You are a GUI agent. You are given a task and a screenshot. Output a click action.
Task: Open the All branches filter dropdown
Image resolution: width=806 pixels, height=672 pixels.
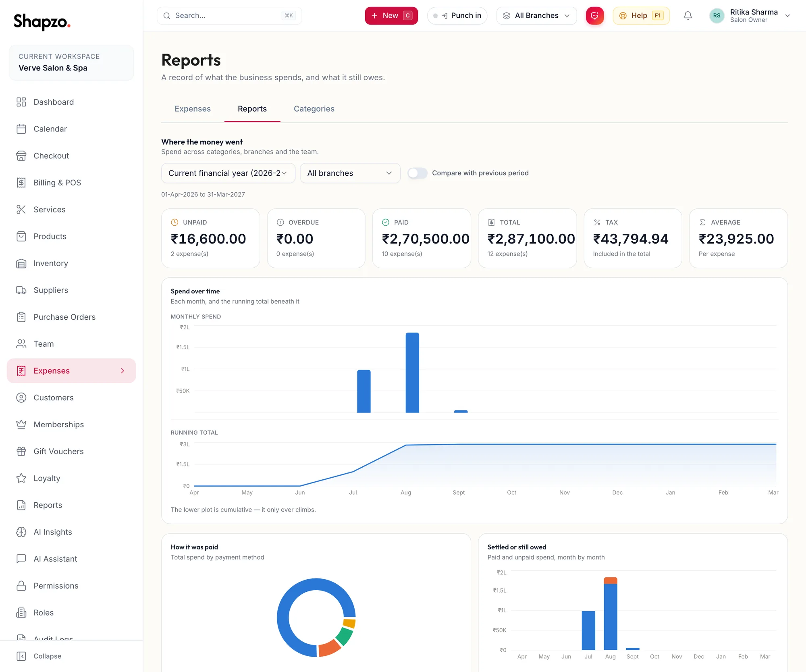click(x=350, y=173)
